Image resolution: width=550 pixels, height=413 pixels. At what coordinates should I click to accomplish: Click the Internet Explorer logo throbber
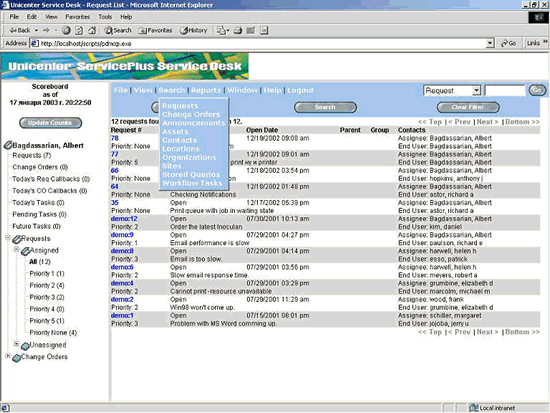pos(538,17)
